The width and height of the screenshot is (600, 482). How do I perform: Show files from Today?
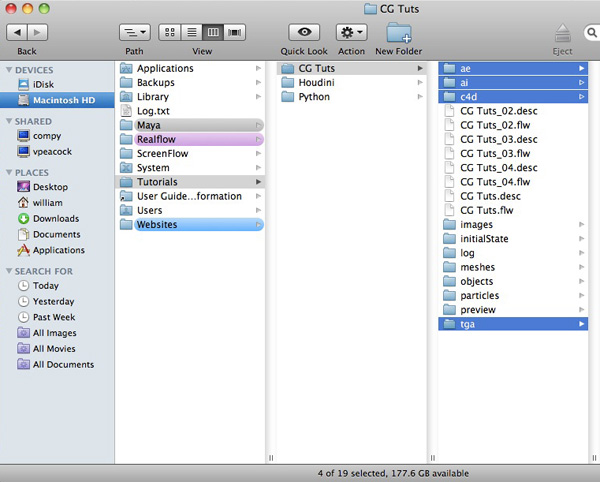57,286
